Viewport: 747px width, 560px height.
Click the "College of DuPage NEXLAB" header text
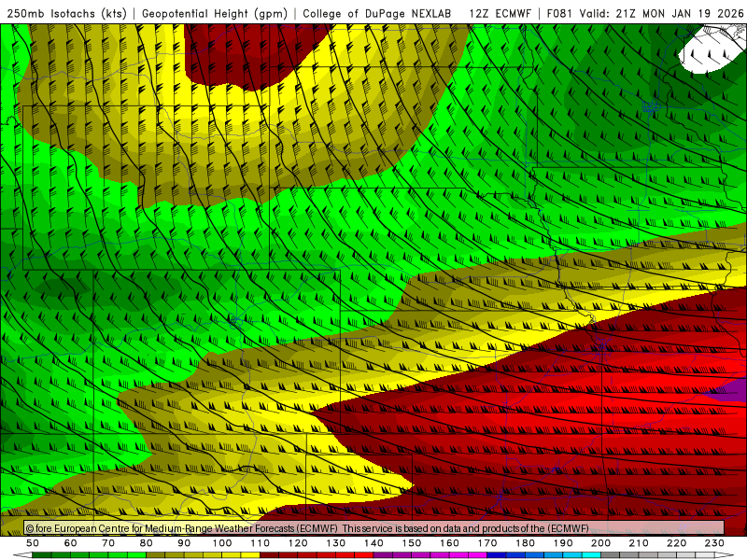377,13
